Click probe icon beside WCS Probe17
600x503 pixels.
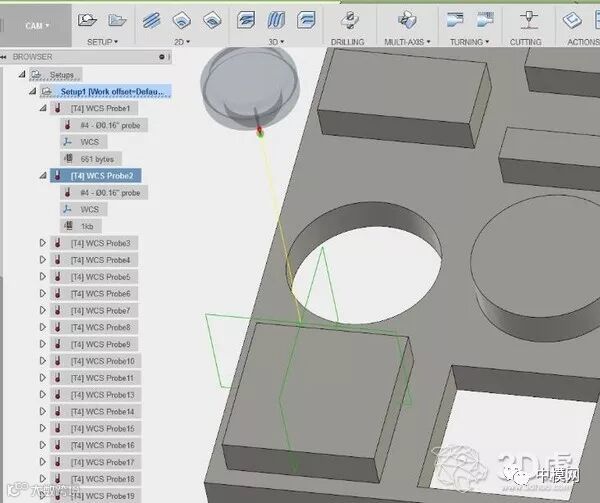point(58,462)
